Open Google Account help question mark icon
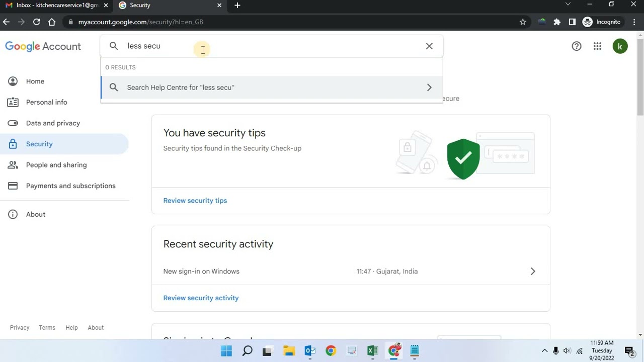Viewport: 644px width, 362px height. [577, 46]
